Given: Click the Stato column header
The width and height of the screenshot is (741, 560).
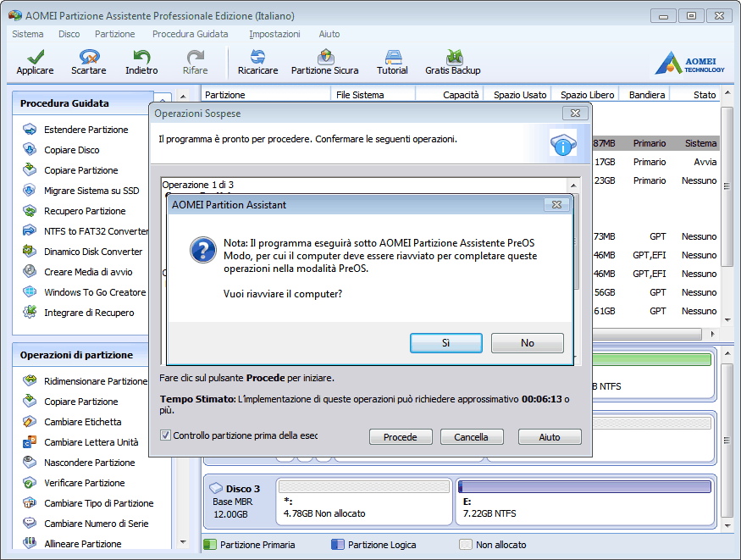Looking at the screenshot, I should (695, 95).
